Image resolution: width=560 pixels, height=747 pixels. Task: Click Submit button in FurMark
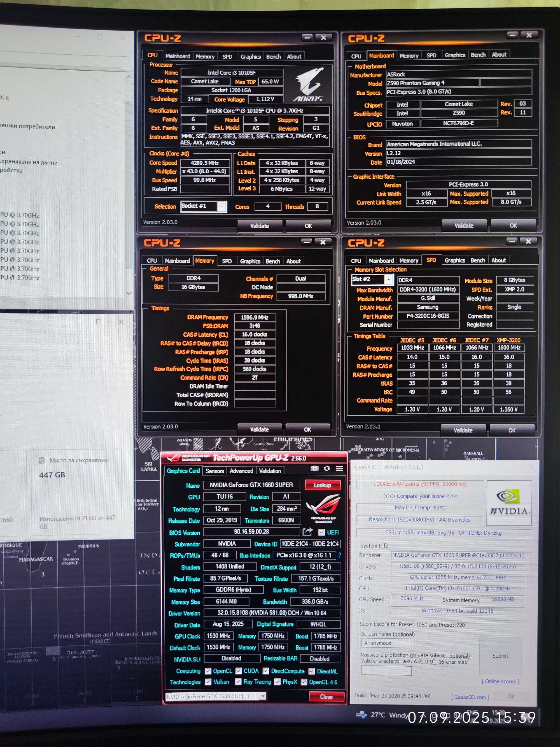tap(500, 655)
